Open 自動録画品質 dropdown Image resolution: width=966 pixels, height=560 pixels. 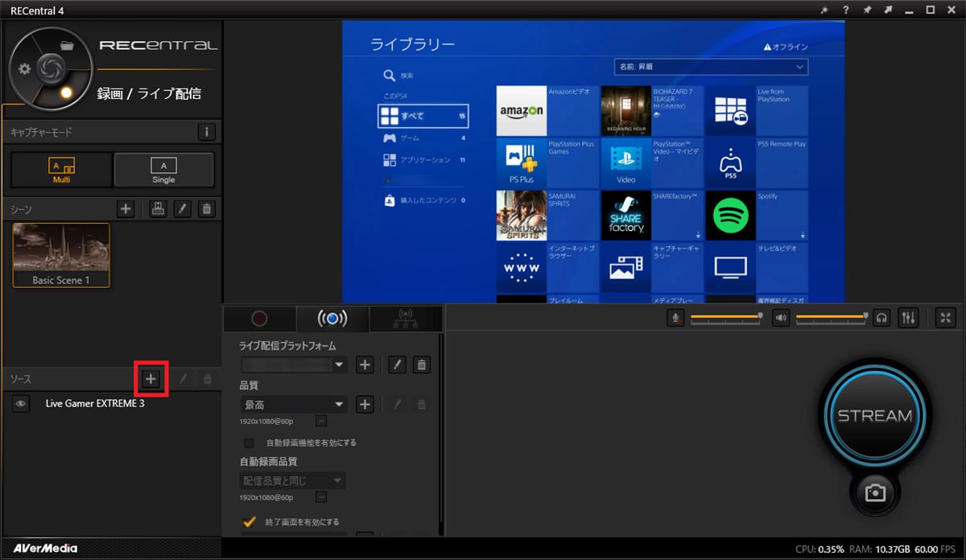(x=294, y=480)
